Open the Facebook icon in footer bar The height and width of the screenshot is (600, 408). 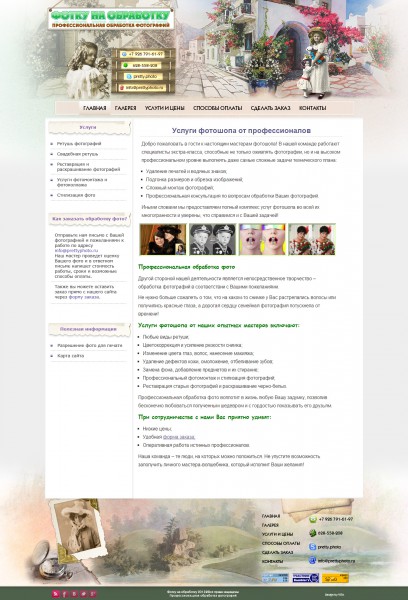65,594
